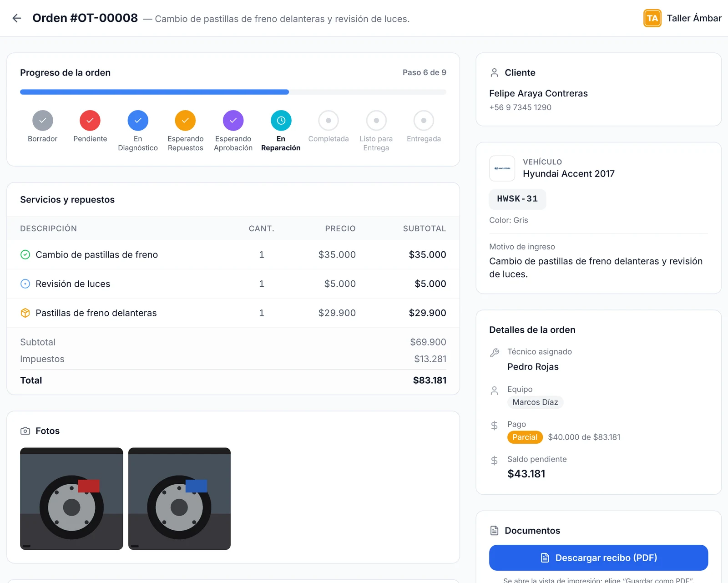Click the blue status icon beside Revisión de luces

25,284
